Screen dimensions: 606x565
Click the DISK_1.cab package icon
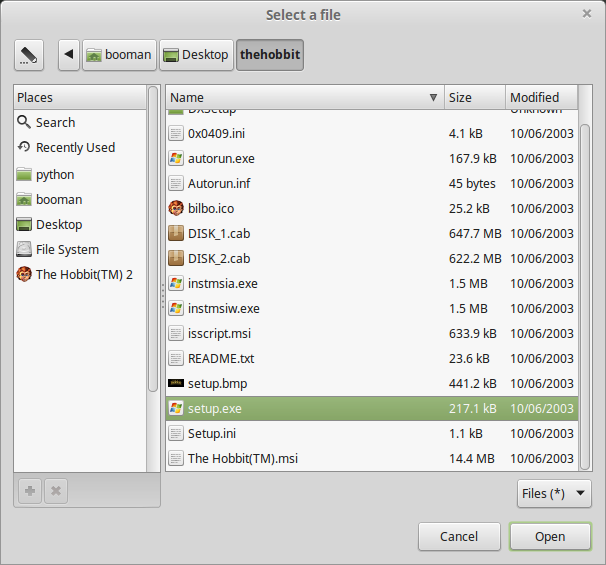click(x=176, y=233)
